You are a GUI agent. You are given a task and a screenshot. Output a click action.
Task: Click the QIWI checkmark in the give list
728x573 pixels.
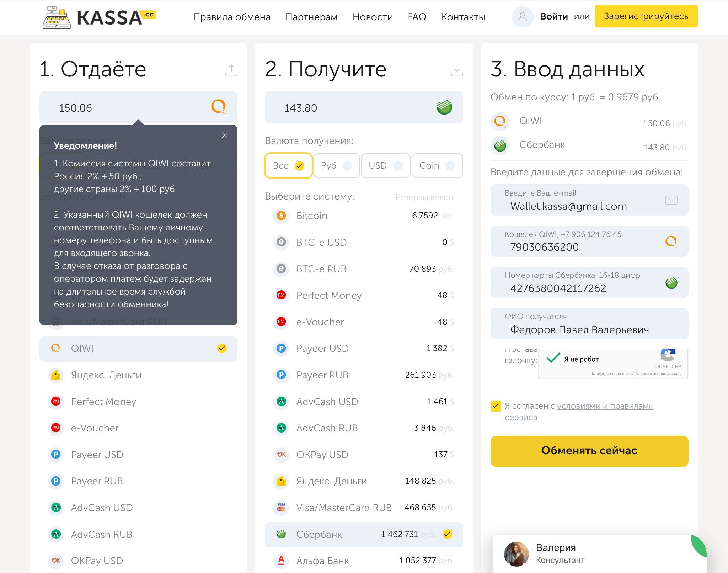point(222,348)
